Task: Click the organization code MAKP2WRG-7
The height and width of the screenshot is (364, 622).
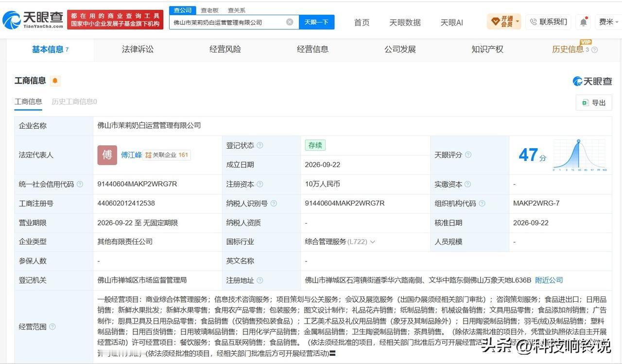Action: [x=536, y=203]
